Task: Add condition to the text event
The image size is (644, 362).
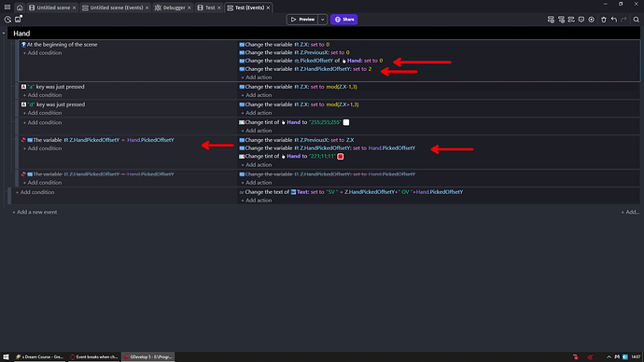Action: point(35,192)
